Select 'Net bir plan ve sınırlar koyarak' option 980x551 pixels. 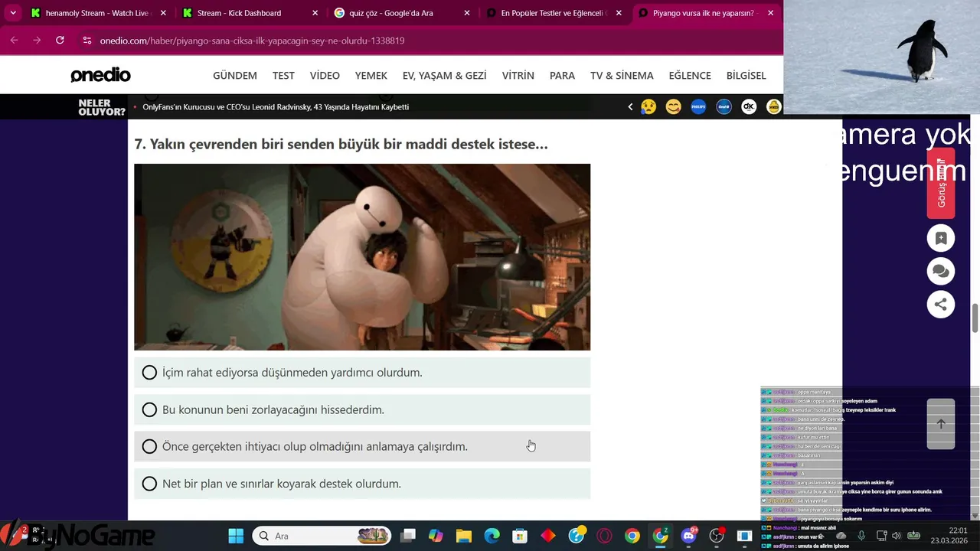coord(362,484)
